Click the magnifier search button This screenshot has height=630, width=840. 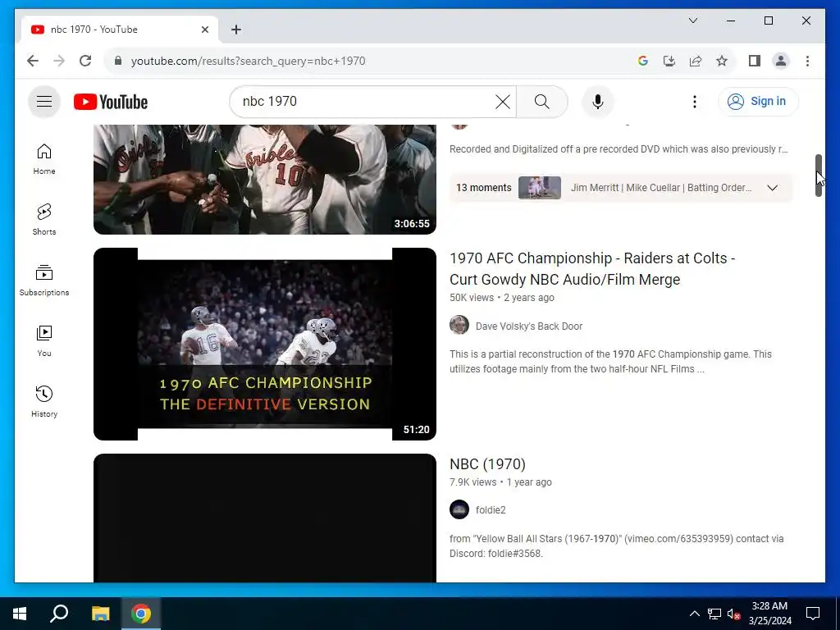[x=542, y=101]
